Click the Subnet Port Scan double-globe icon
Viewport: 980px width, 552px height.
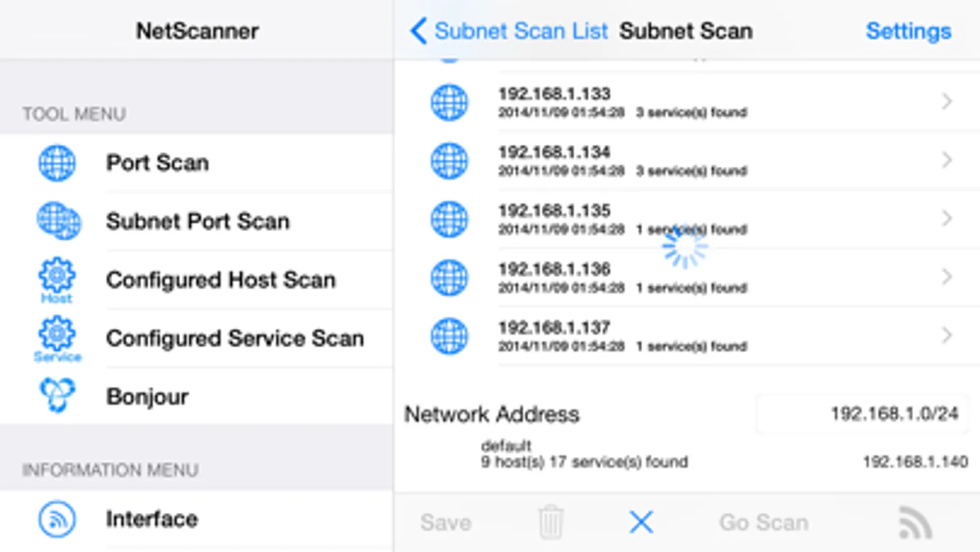pyautogui.click(x=58, y=221)
